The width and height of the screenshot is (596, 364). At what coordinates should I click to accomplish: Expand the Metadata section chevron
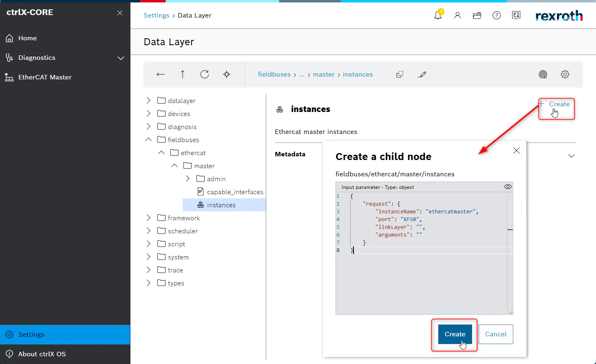pos(572,156)
